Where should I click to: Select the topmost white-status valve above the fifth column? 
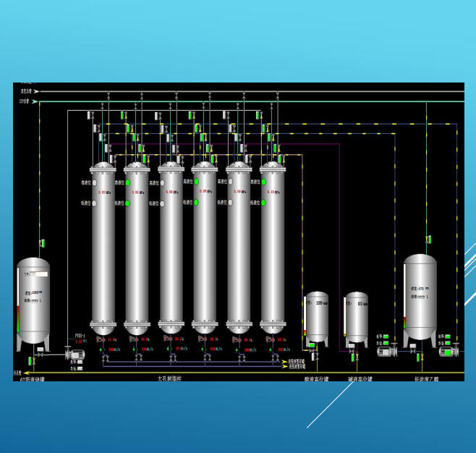point(226,115)
